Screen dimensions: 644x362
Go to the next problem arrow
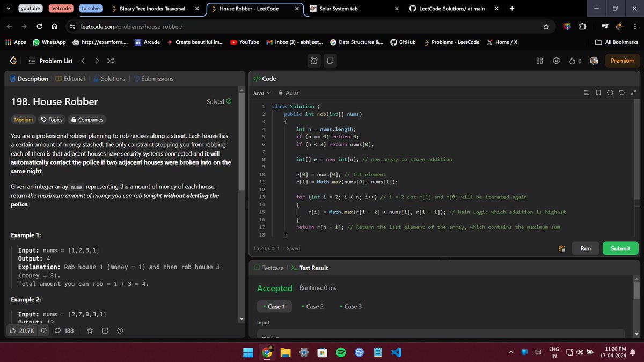(x=97, y=61)
